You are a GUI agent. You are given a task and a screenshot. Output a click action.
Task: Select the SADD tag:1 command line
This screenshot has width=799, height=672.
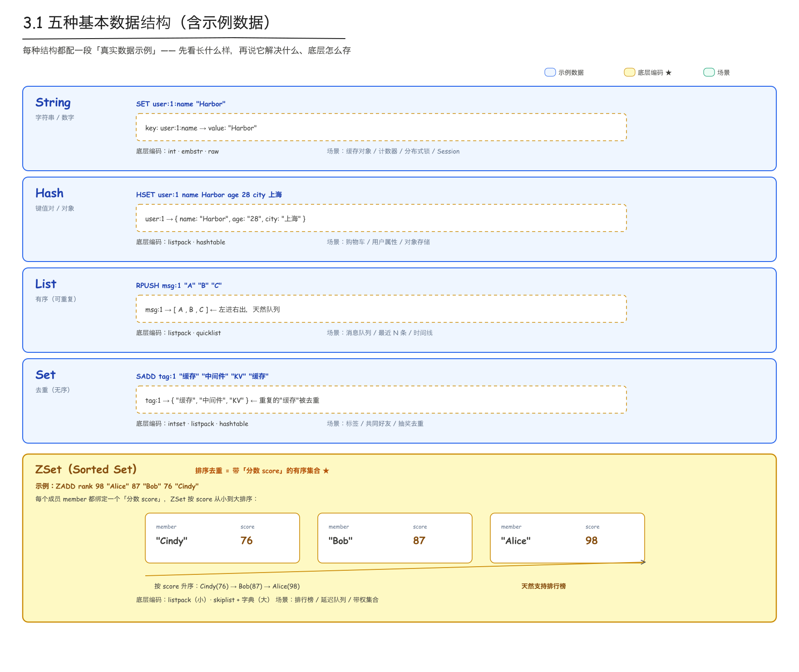point(202,376)
